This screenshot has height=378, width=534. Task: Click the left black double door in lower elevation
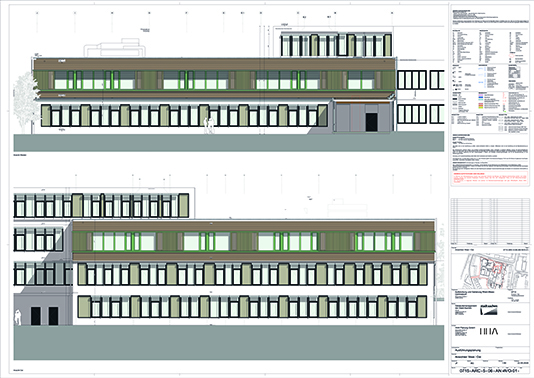coord(36,316)
